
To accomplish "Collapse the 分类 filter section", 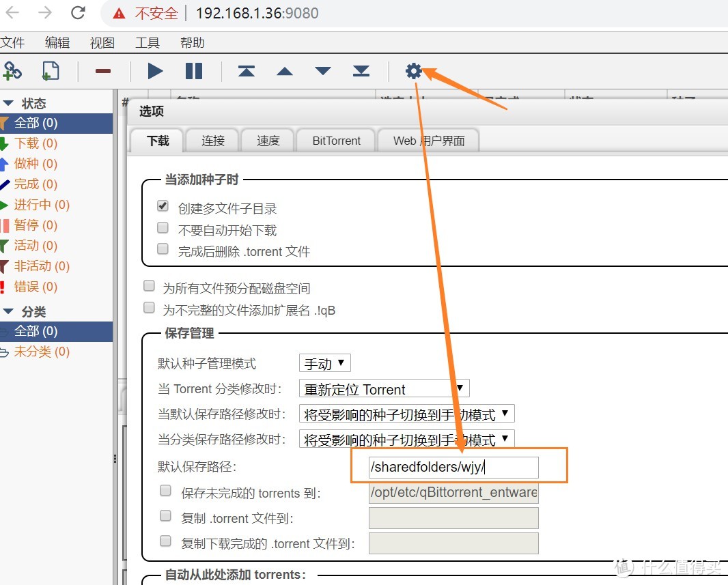I will tap(8, 311).
